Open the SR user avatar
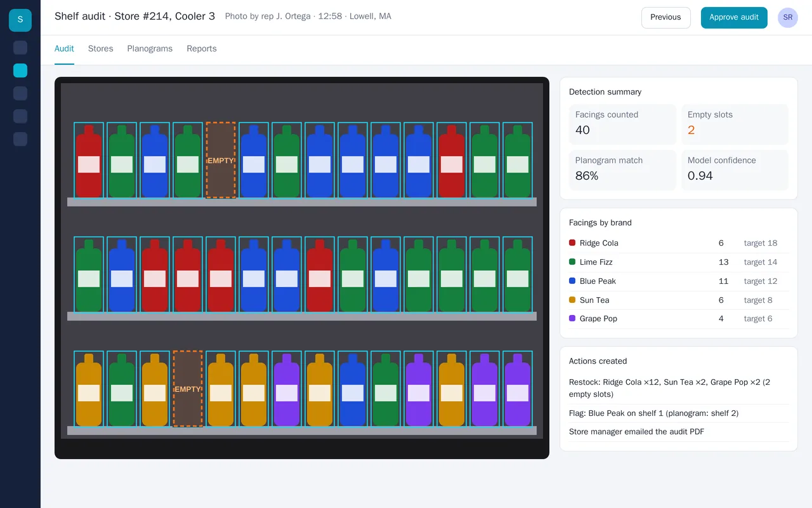 point(788,18)
